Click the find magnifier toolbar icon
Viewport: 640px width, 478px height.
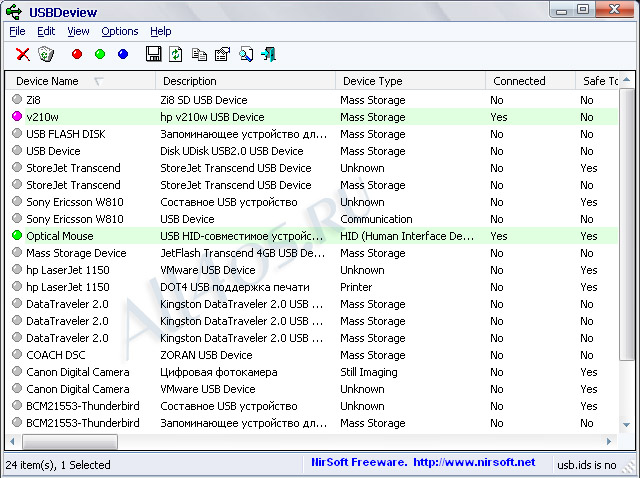tap(246, 54)
